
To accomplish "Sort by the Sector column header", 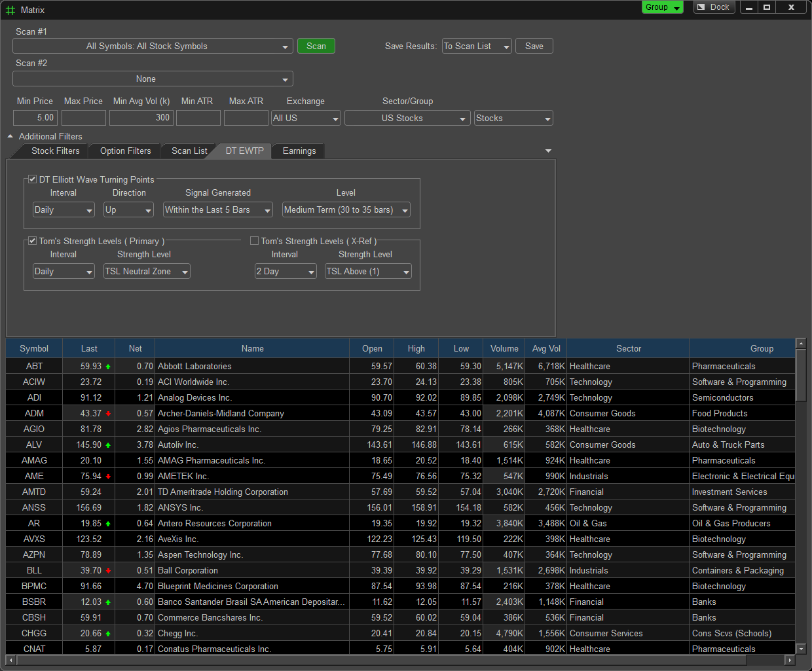I will (629, 349).
